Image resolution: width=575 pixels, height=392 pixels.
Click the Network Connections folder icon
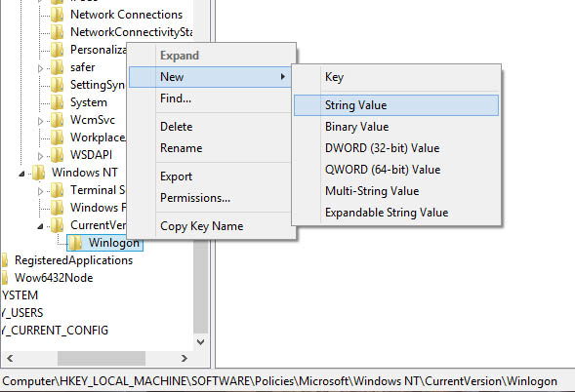[x=57, y=15]
